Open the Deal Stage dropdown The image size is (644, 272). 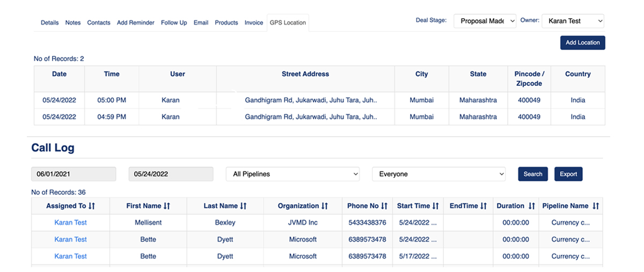[485, 21]
